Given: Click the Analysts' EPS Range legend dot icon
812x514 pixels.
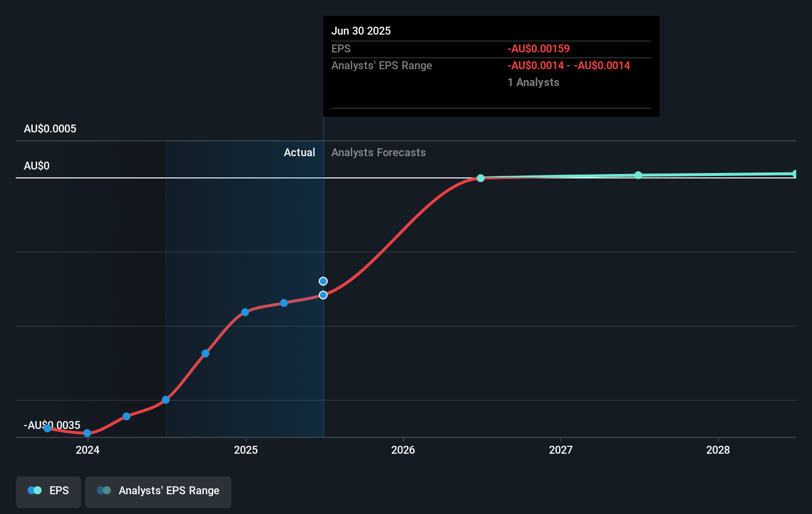Looking at the screenshot, I should point(103,490).
